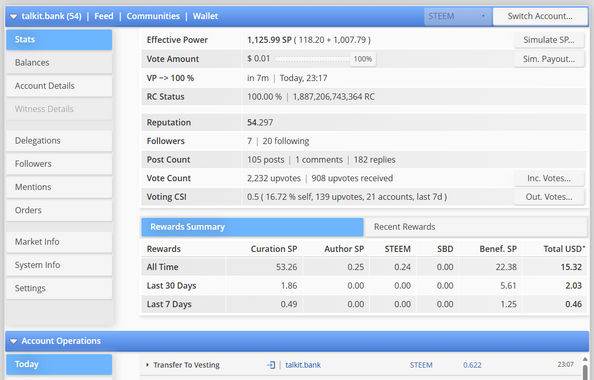Collapse the Account Operations section
Viewport: 594px width, 380px height.
(13, 341)
